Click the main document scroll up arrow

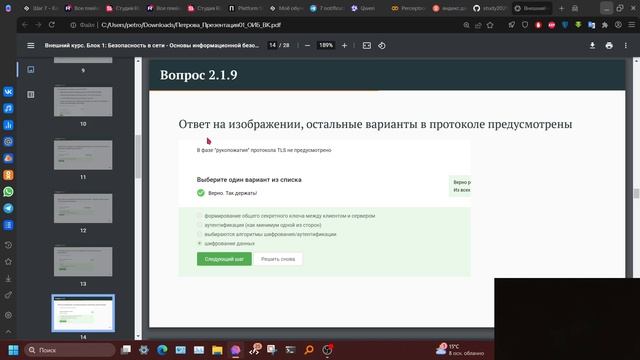(x=636, y=61)
